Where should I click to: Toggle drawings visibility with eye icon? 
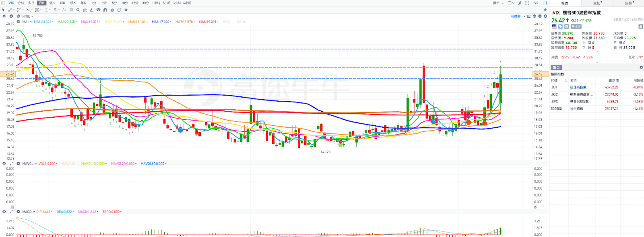click(x=98, y=10)
